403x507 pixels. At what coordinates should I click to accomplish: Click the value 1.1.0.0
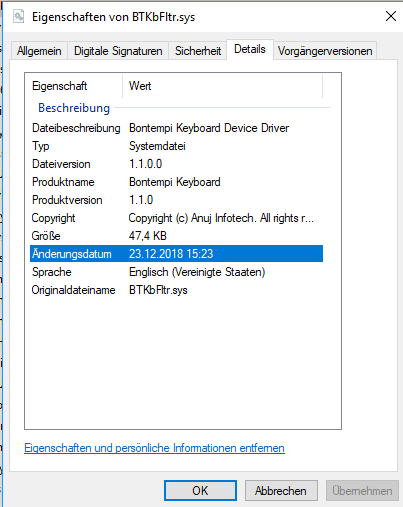pyautogui.click(x=145, y=164)
